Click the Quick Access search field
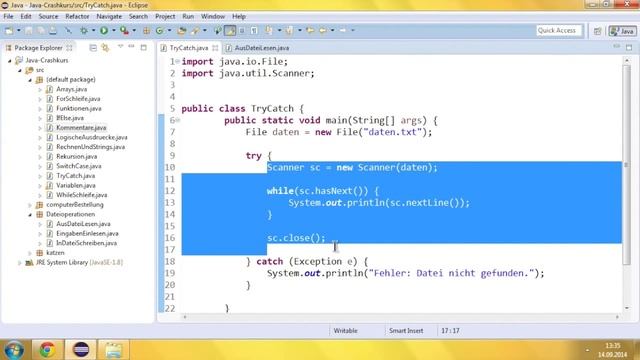640x360 pixels. [x=559, y=31]
